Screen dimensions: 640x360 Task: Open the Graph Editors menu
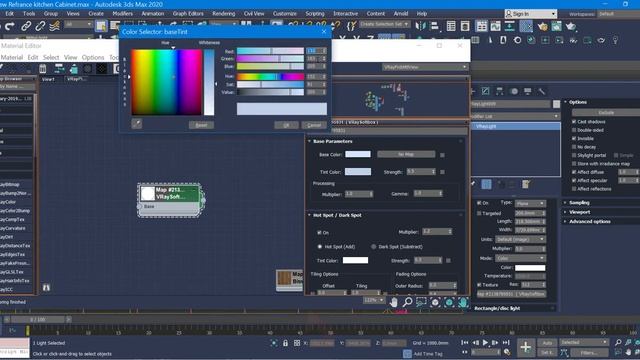pos(188,13)
